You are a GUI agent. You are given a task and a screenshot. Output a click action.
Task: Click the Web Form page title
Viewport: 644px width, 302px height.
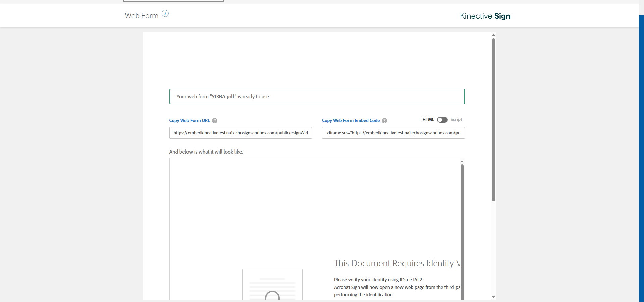pos(142,16)
